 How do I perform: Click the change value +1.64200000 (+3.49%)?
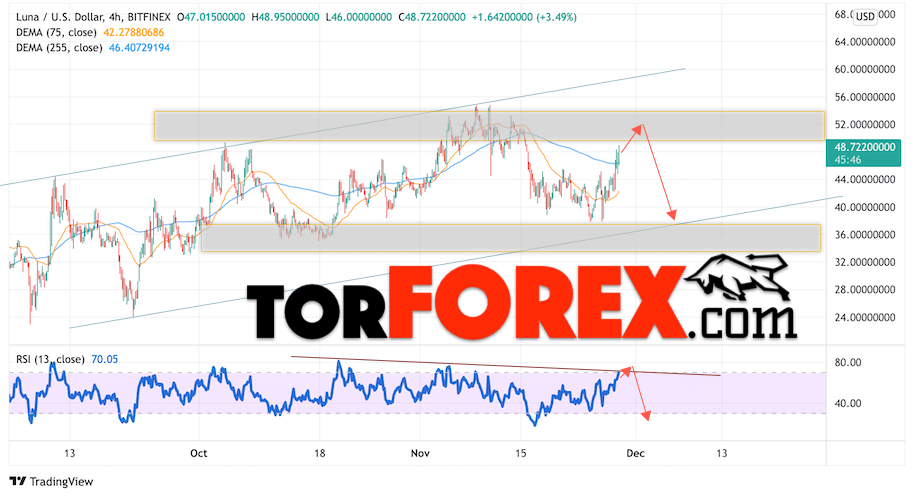click(x=524, y=17)
